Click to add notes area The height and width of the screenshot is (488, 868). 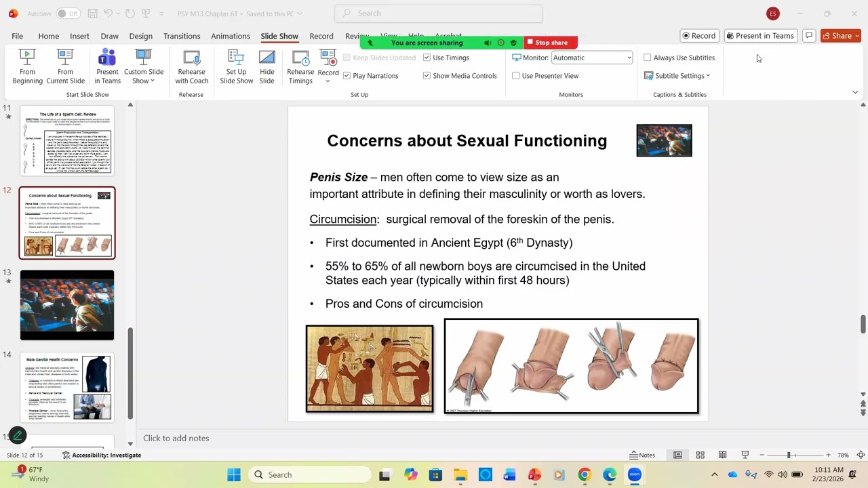pyautogui.click(x=176, y=438)
